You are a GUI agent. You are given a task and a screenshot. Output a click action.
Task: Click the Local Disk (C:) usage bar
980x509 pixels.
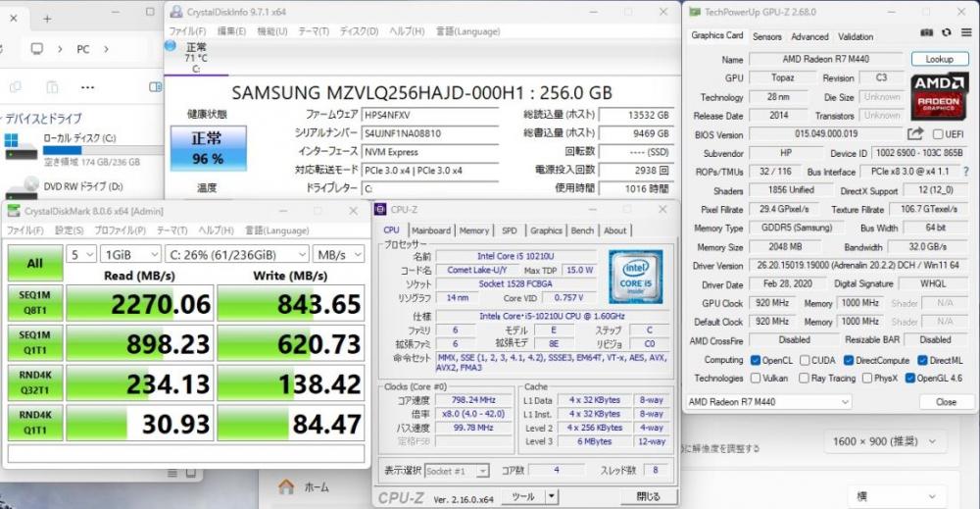pyautogui.click(x=103, y=150)
